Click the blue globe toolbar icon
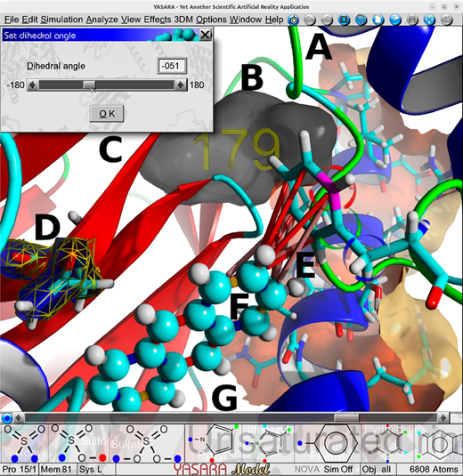This screenshot has width=463, height=476. (395, 20)
